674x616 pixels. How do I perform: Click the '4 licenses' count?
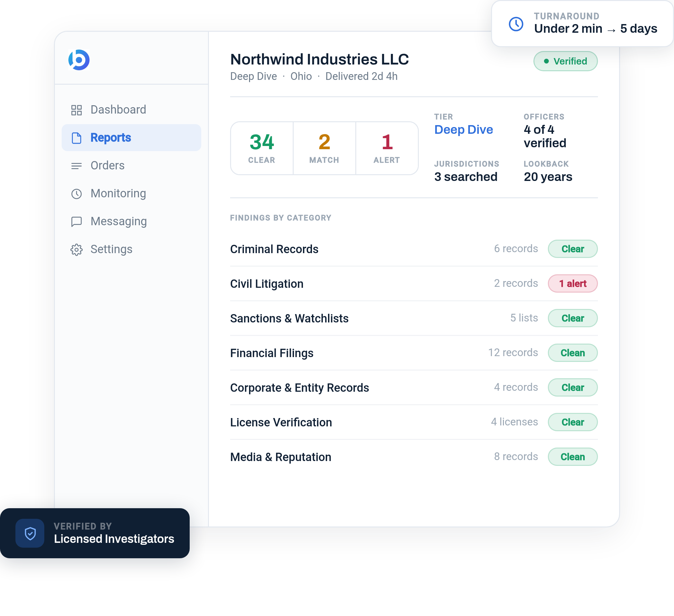tap(514, 422)
